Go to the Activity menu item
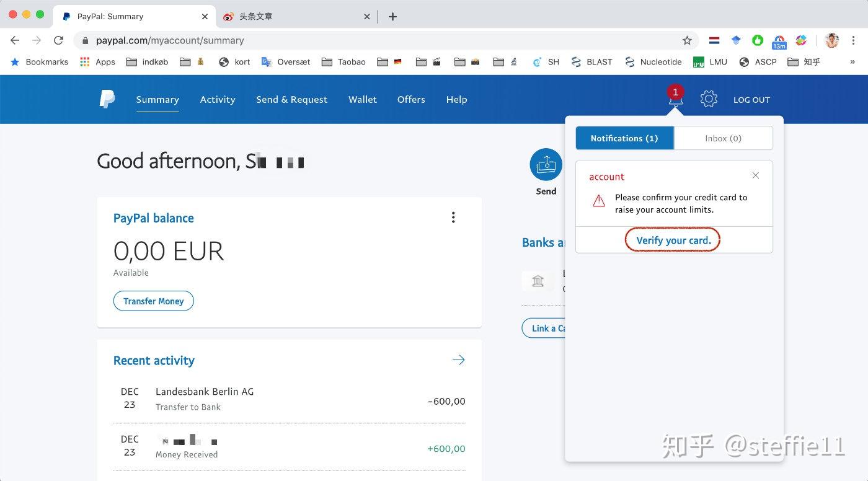The width and height of the screenshot is (868, 481). click(218, 100)
